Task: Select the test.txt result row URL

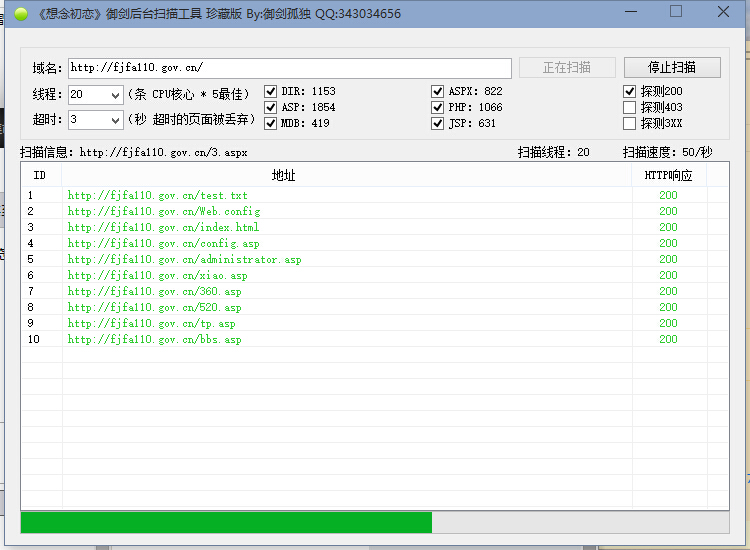Action: (157, 195)
